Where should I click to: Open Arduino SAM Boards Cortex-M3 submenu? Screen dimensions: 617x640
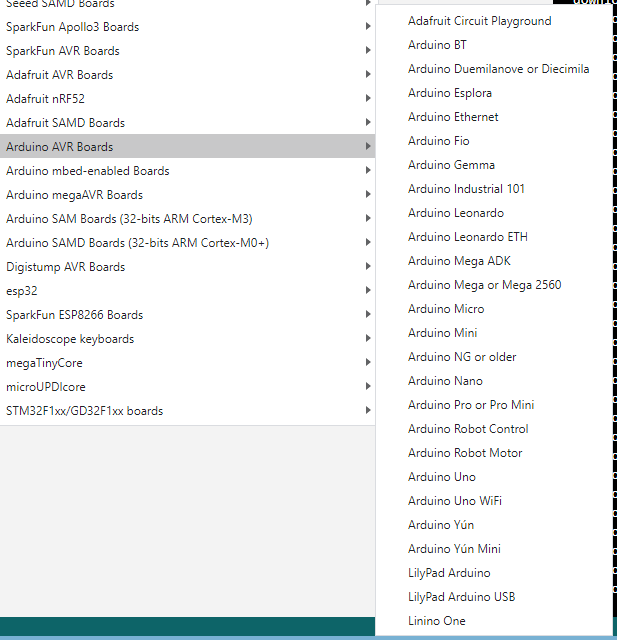point(187,219)
